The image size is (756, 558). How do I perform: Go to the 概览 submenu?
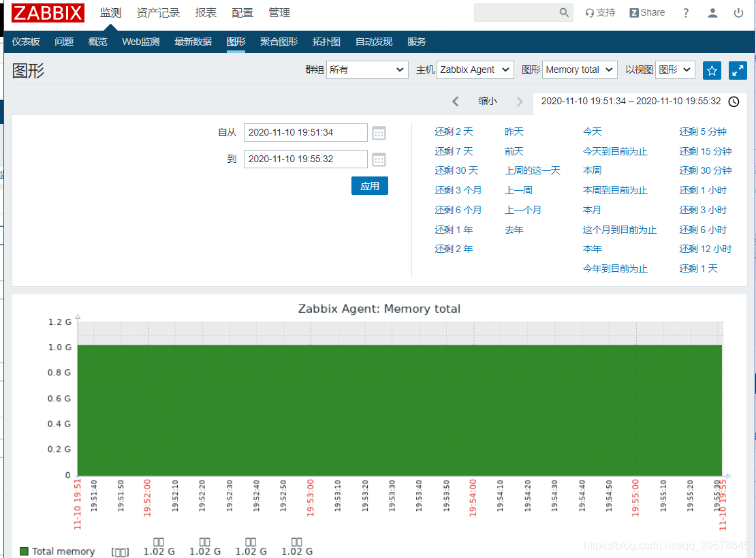click(x=97, y=42)
